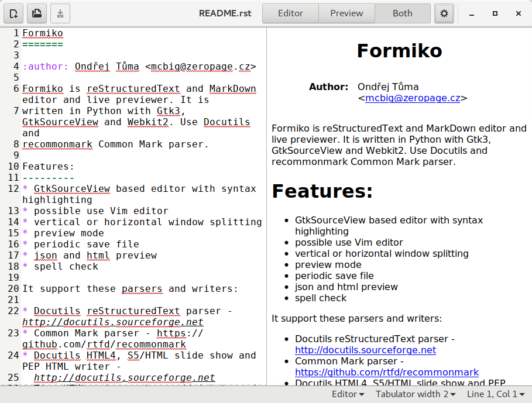The image size is (532, 403).
Task: Open the Tabulator width 2 dropdown
Action: point(416,394)
